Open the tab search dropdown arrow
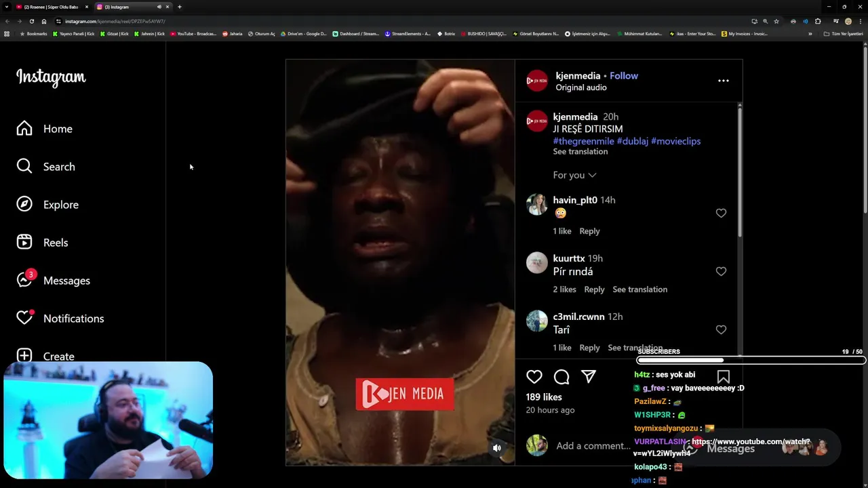 [7, 7]
